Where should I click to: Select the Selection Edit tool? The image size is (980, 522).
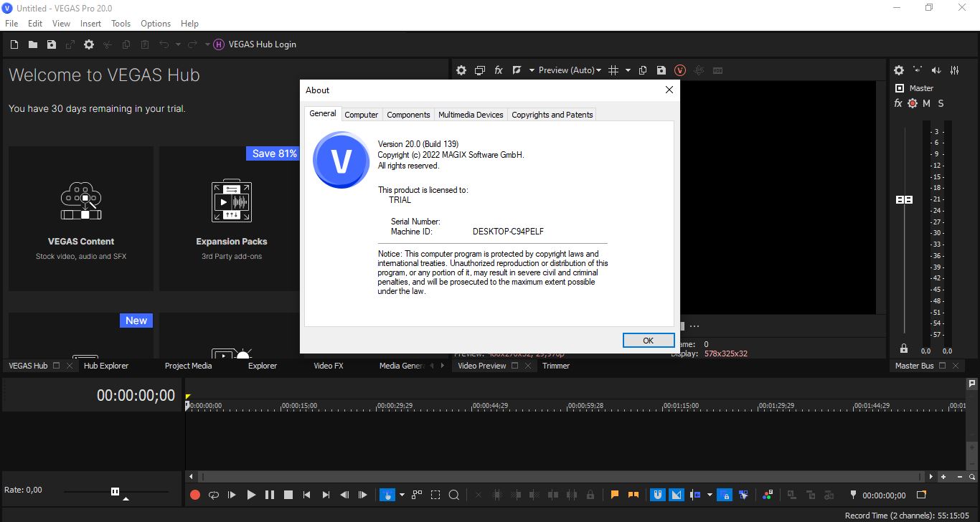coord(435,495)
